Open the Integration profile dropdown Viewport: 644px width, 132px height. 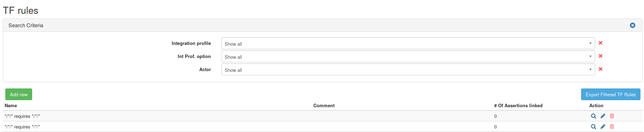[x=408, y=43]
